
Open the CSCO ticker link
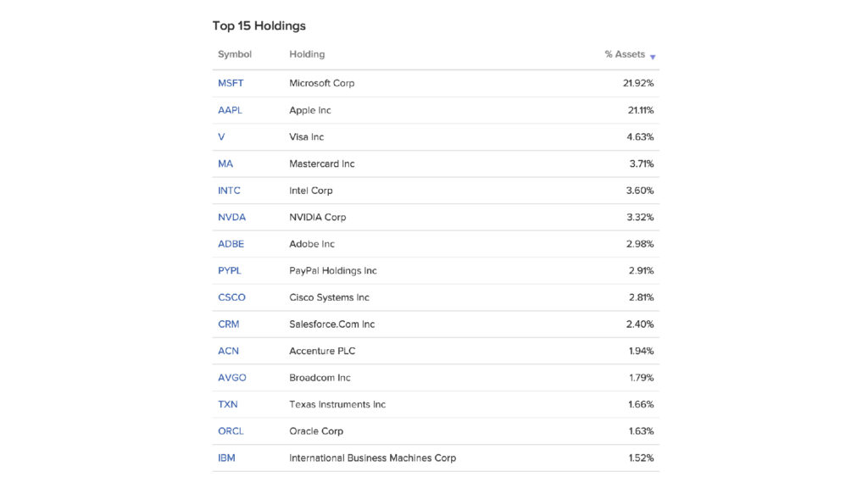pyautogui.click(x=231, y=297)
